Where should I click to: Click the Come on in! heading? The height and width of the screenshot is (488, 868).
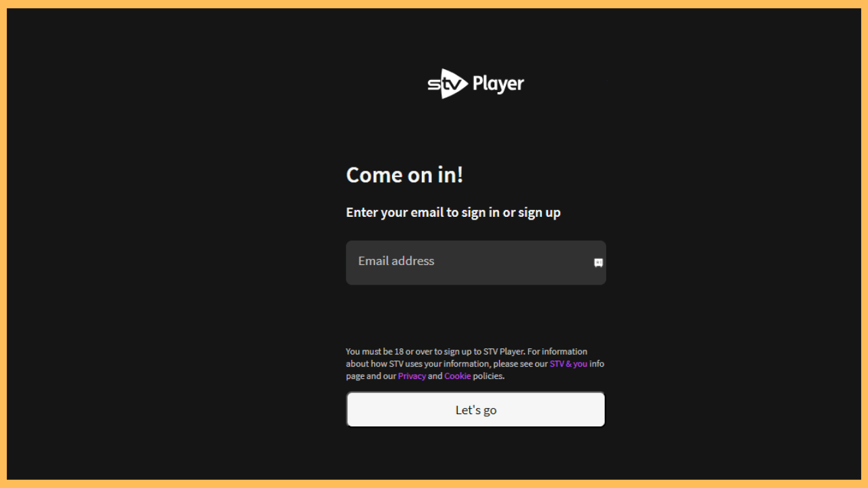pos(404,175)
